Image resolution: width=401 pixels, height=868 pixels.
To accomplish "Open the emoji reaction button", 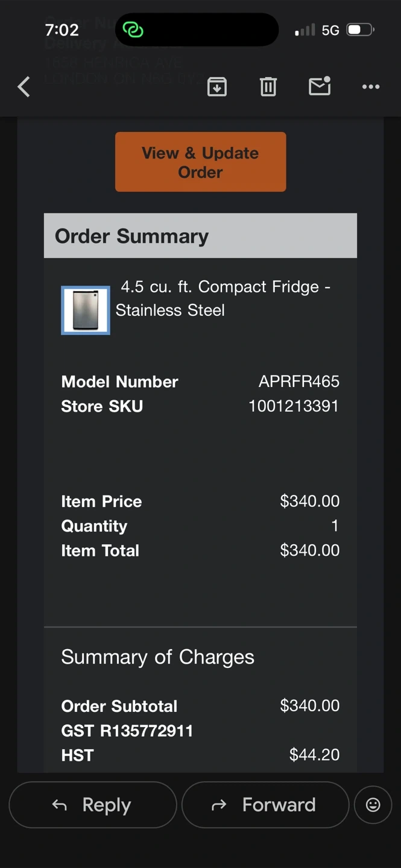I will click(373, 805).
